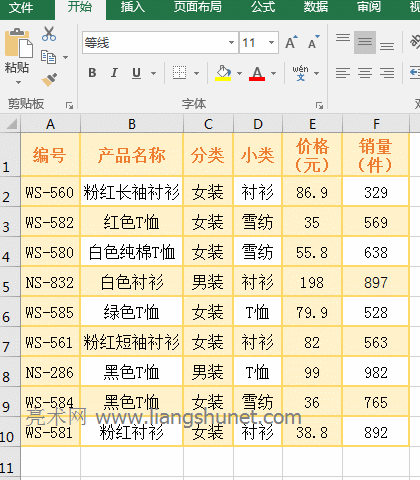The height and width of the screenshot is (480, 420).
Task: Open the Borders dropdown arrow
Action: point(196,73)
